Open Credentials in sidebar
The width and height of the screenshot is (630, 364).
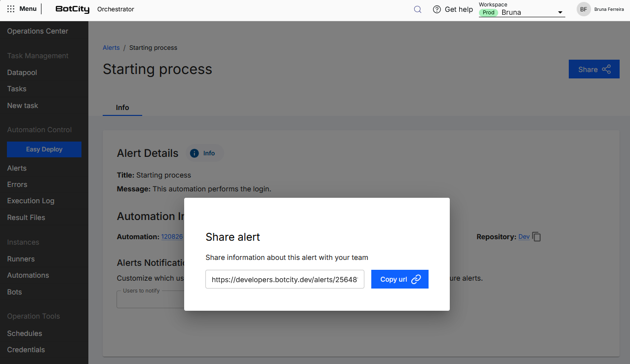pos(26,350)
